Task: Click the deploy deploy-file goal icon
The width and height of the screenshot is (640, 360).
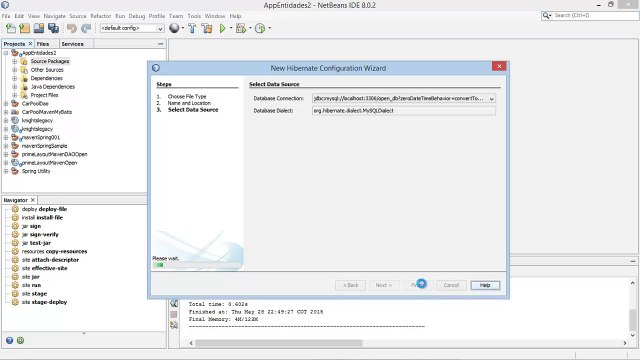Action: pyautogui.click(x=16, y=209)
